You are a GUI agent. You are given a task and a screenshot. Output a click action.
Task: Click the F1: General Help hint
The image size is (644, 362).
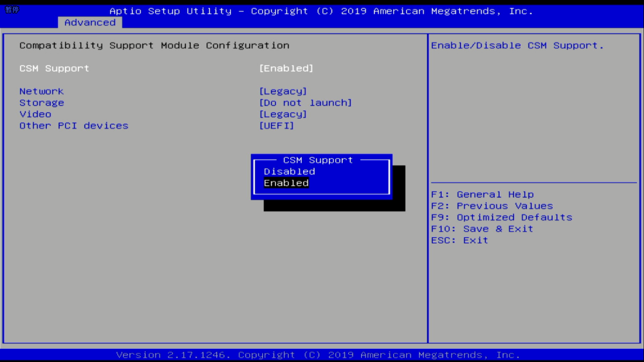(482, 194)
